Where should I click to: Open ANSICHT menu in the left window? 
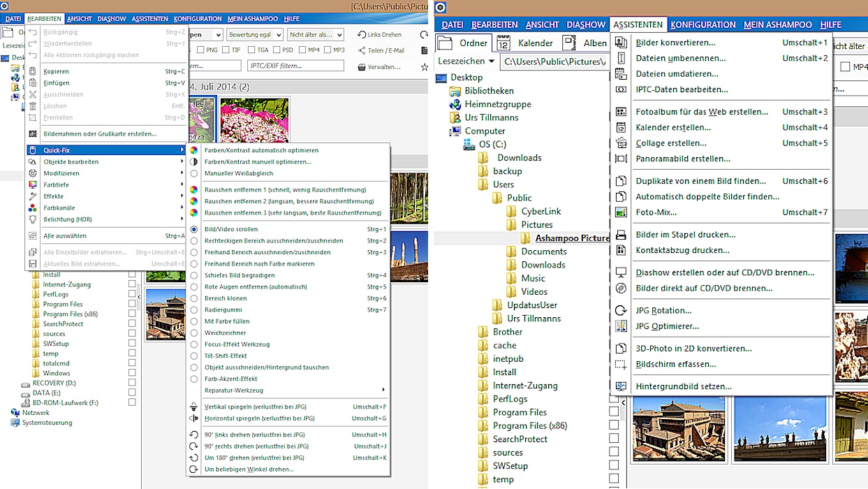pyautogui.click(x=80, y=19)
